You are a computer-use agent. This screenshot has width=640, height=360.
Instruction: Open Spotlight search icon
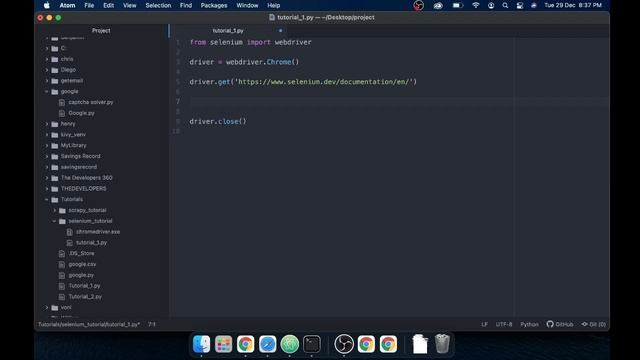[x=505, y=5]
